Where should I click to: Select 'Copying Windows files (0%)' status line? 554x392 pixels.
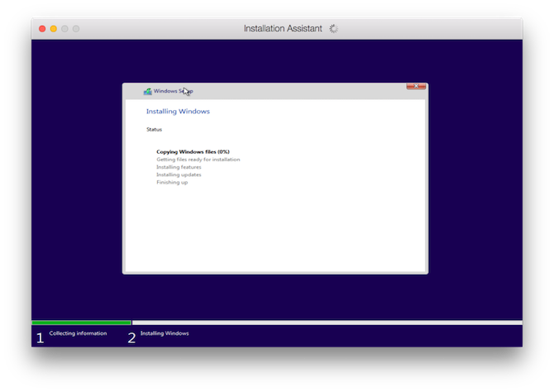[x=193, y=151]
